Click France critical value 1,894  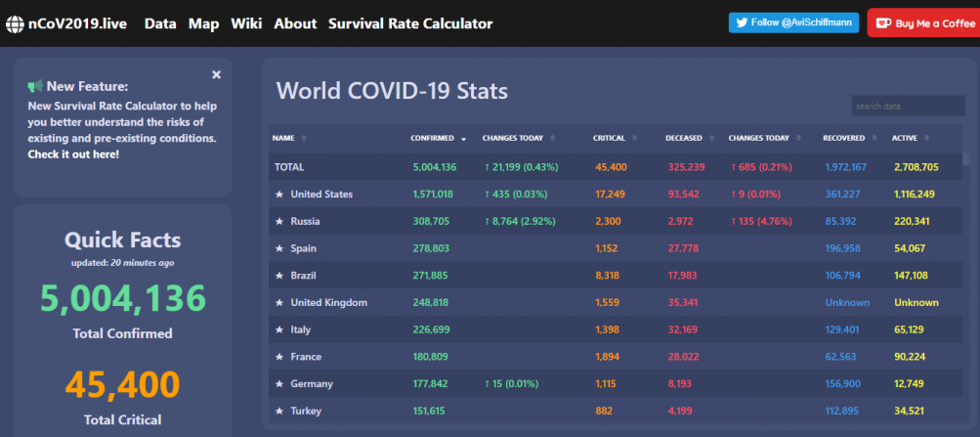pyautogui.click(x=606, y=357)
